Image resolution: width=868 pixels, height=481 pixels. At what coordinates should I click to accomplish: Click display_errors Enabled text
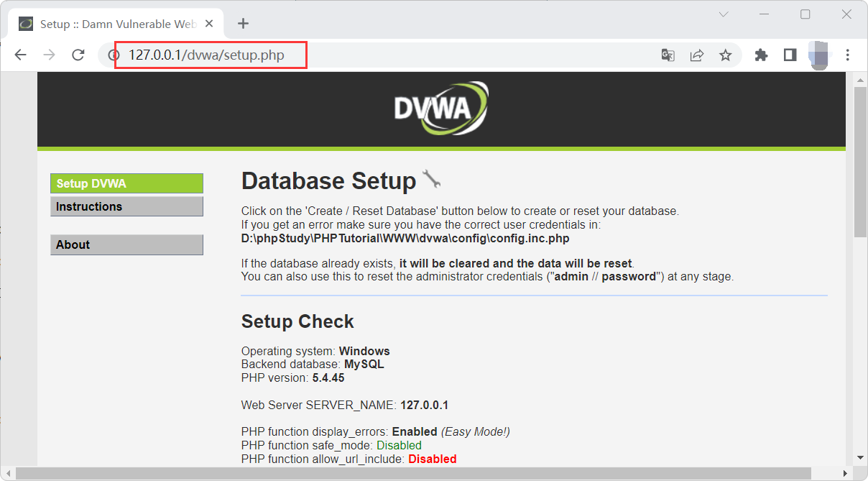click(375, 432)
